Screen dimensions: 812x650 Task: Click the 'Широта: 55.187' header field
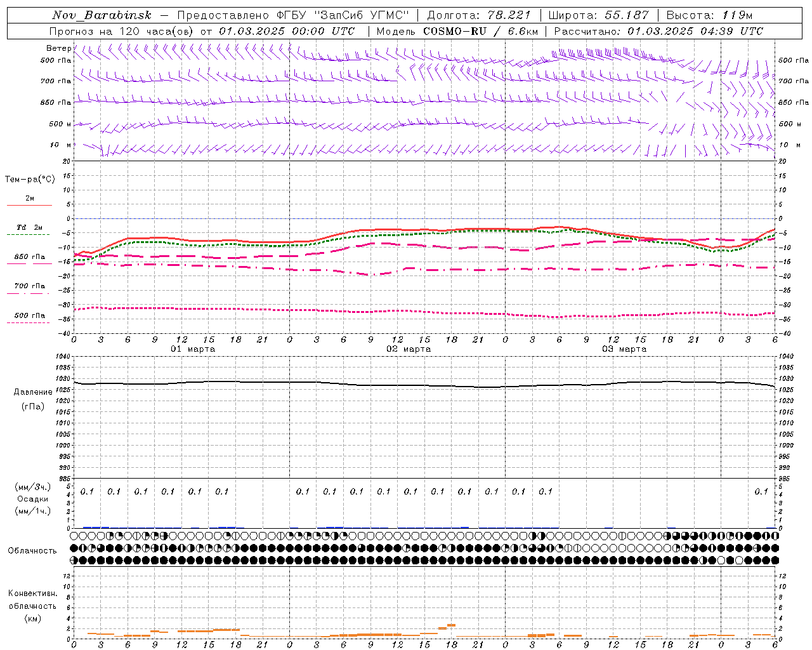(x=598, y=15)
